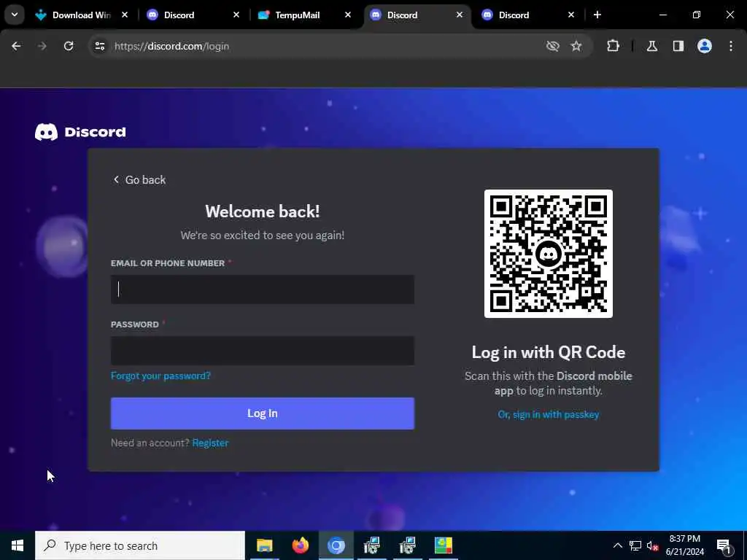This screenshot has height=560, width=747.
Task: Click Or, sign in with passkey
Action: tap(549, 414)
